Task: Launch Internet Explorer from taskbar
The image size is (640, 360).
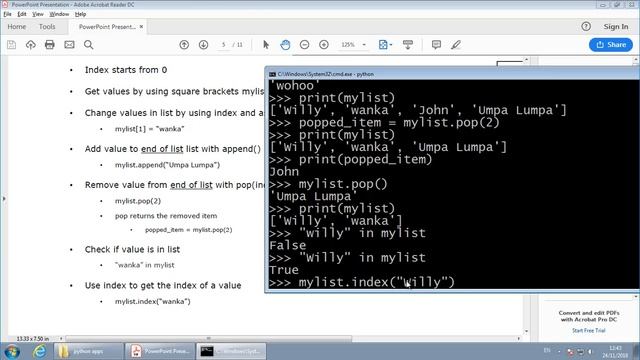Action: [40, 351]
